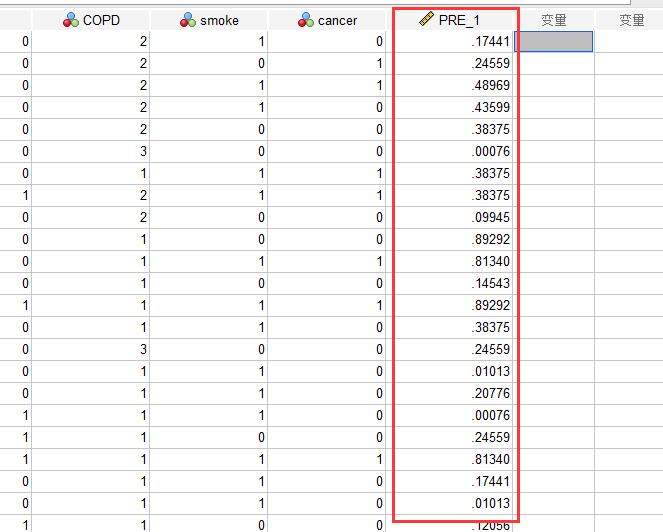Click the PRE_1 cell showing .20776
Image resolution: width=663 pixels, height=532 pixels.
click(450, 393)
